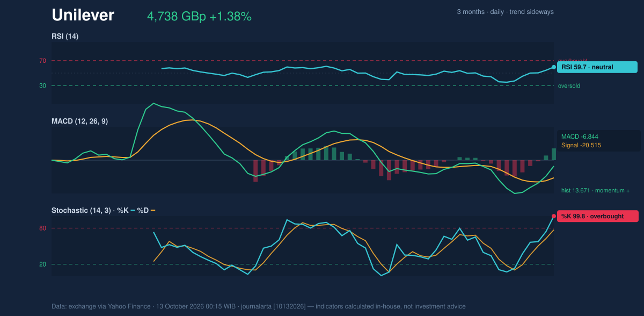Click the oversold threshold label
This screenshot has width=644, height=316.
point(569,85)
